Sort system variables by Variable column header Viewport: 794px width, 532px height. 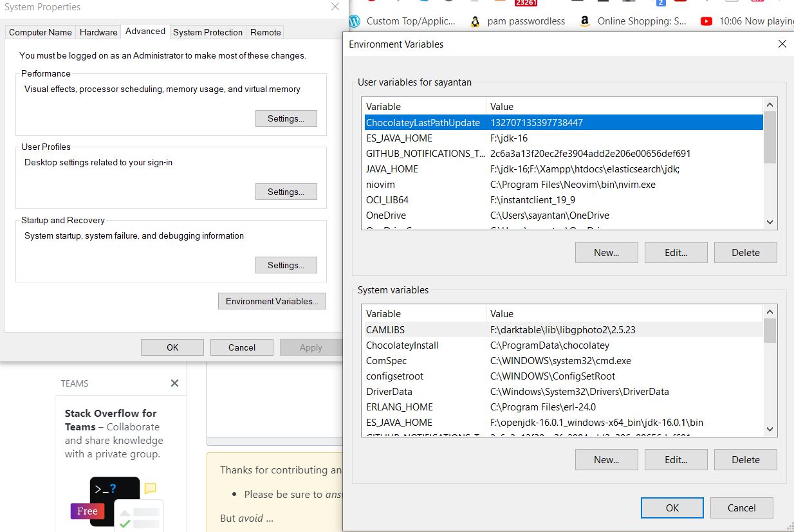coord(424,314)
